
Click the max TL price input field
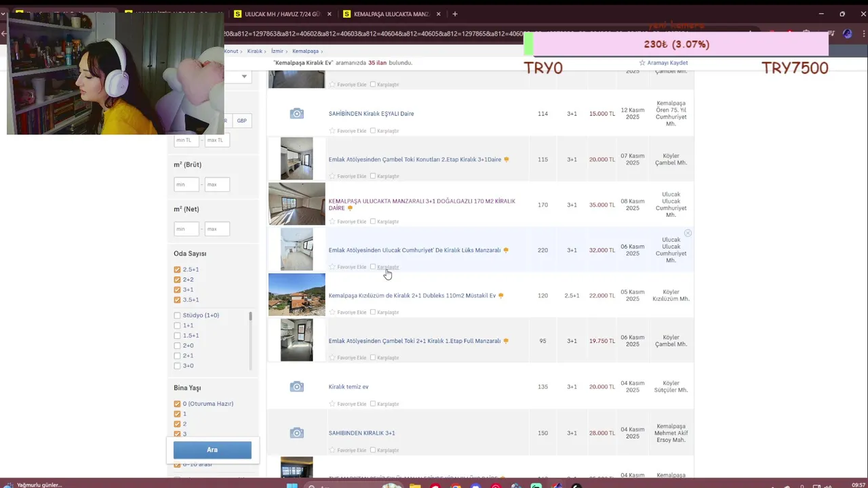click(x=217, y=140)
